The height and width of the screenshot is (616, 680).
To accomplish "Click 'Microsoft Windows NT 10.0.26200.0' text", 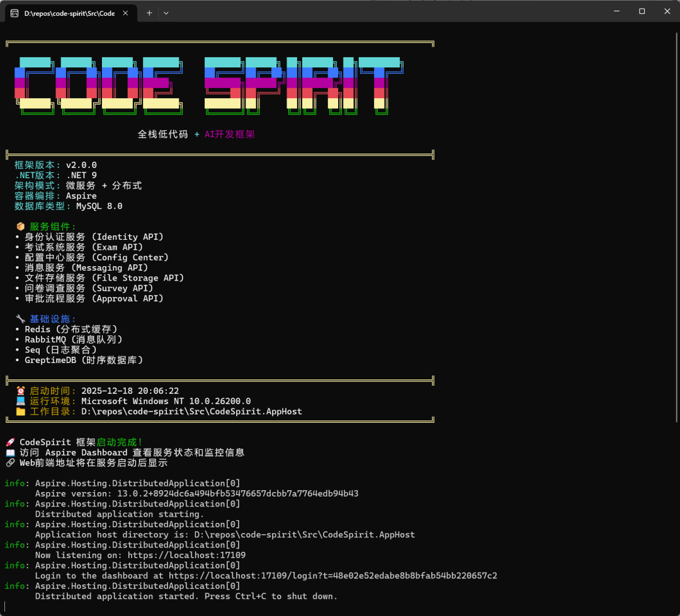I will [x=166, y=401].
